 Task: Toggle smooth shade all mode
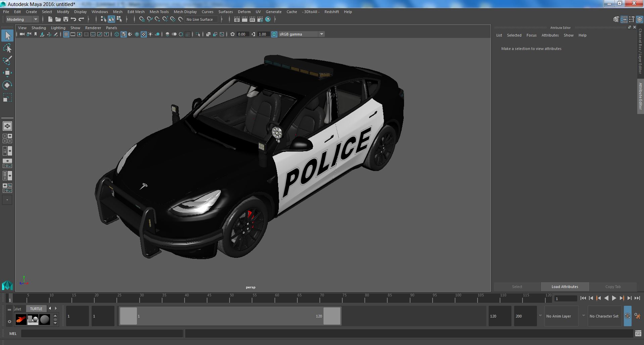[123, 34]
